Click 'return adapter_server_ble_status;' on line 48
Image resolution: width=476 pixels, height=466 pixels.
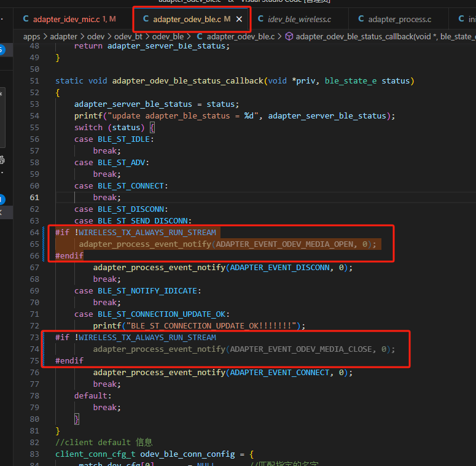click(x=152, y=46)
